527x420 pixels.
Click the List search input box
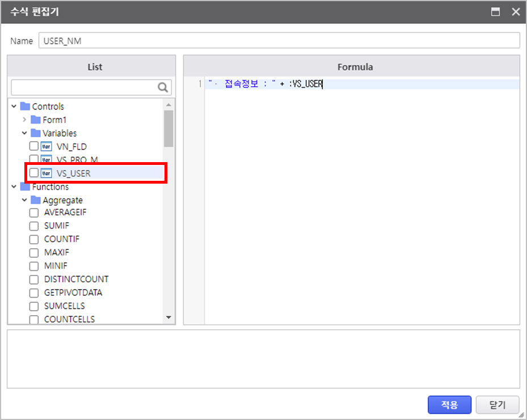(x=91, y=87)
